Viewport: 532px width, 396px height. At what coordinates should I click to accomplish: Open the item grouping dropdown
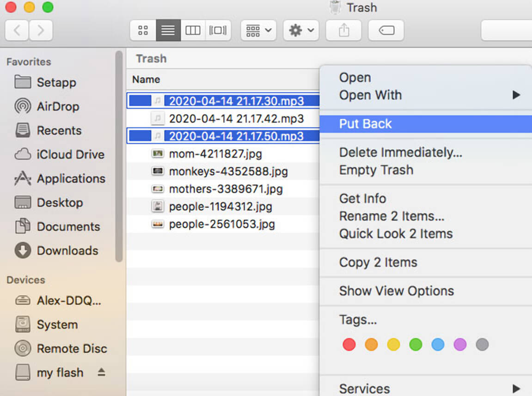click(x=258, y=30)
